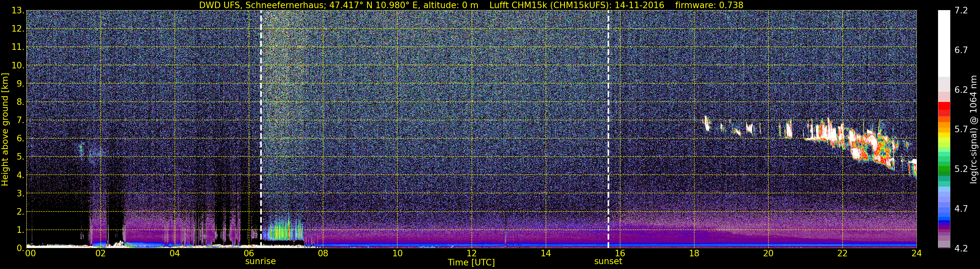Image resolution: width=980 pixels, height=269 pixels.
Task: Click the time axis tick label '24'
Action: pos(917,254)
